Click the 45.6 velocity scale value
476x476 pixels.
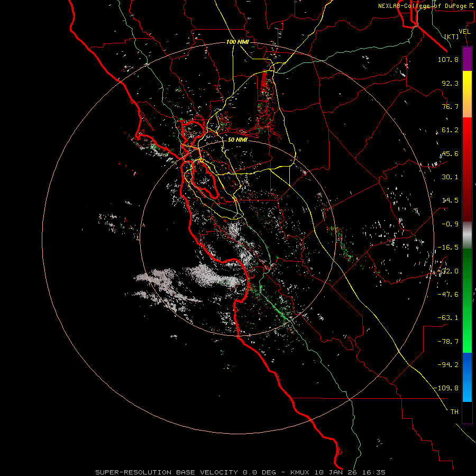point(450,153)
